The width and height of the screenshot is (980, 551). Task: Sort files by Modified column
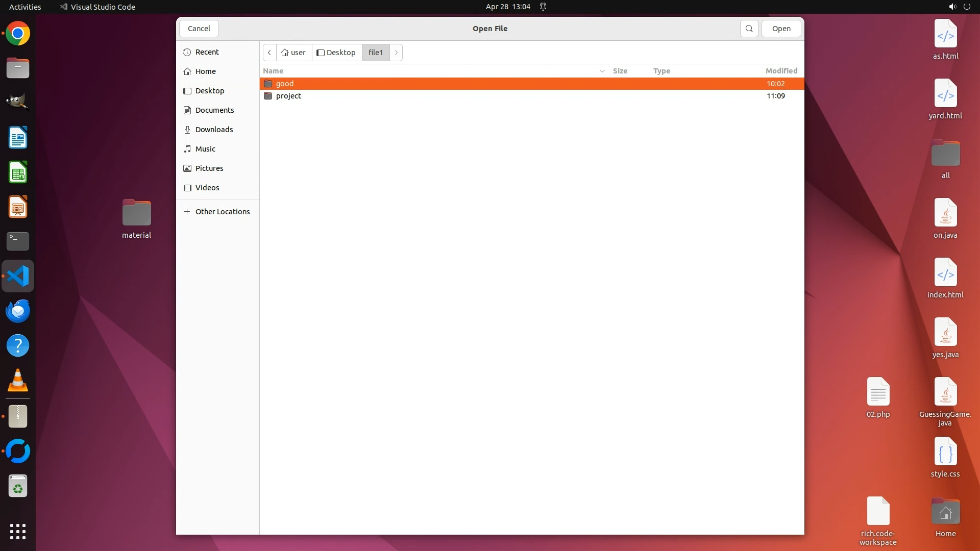coord(781,71)
